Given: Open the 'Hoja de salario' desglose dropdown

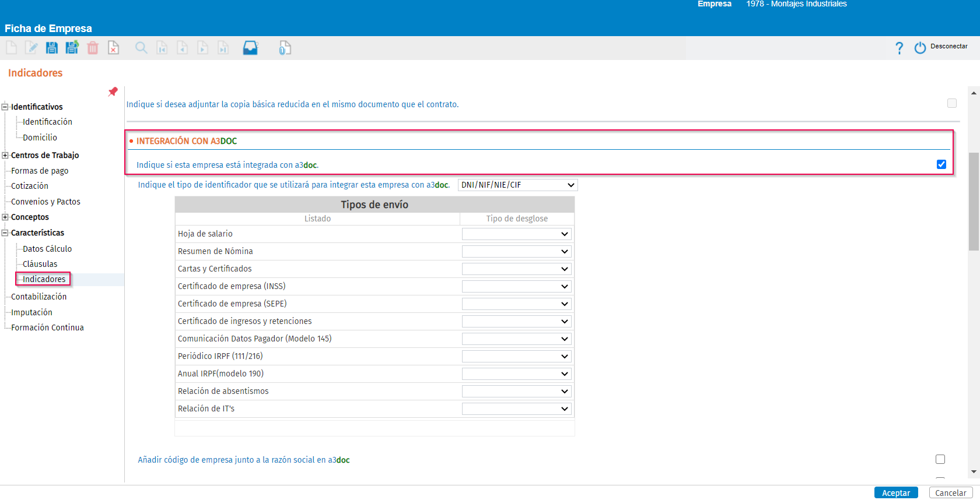Looking at the screenshot, I should click(516, 234).
